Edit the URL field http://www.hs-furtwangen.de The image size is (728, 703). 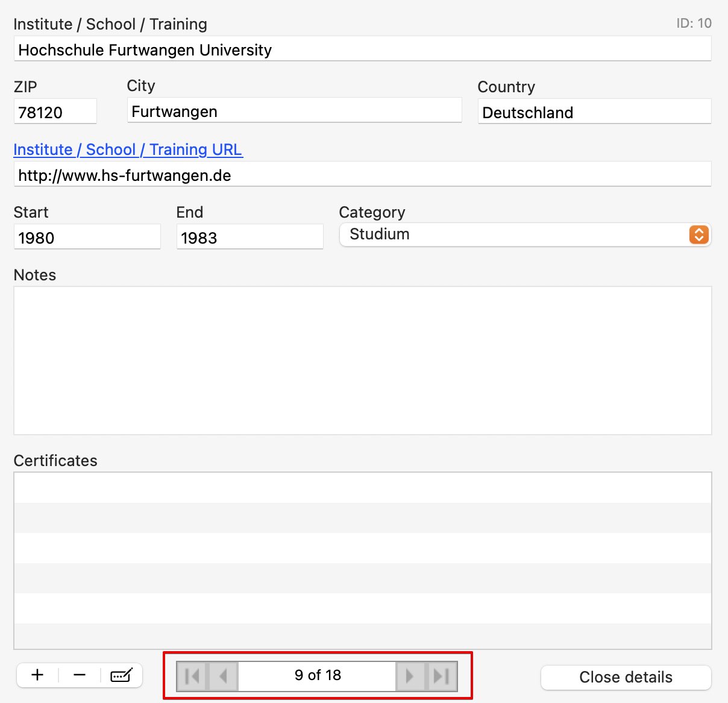coord(362,174)
